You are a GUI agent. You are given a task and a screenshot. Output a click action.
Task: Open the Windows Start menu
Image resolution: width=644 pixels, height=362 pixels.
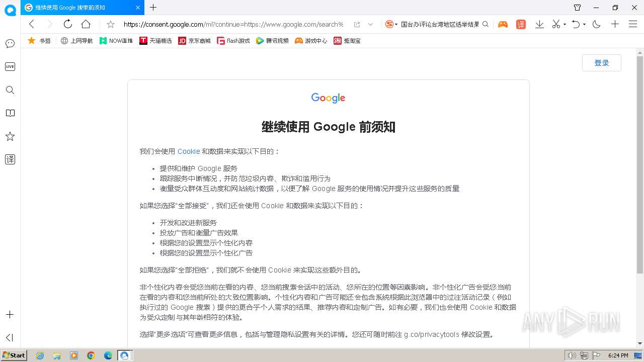point(14,355)
